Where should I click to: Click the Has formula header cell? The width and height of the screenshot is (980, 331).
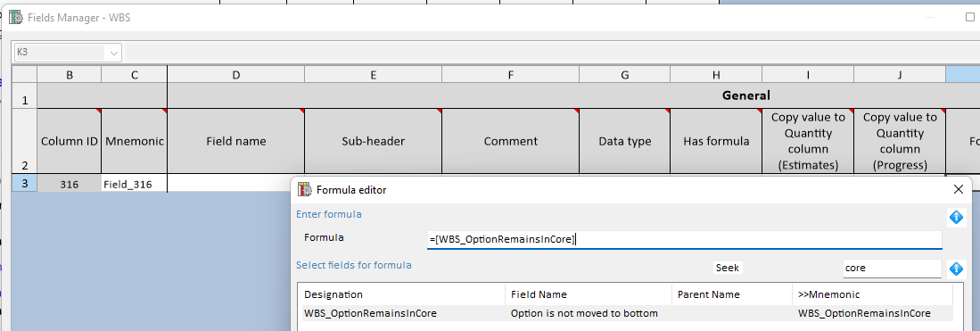tap(716, 141)
